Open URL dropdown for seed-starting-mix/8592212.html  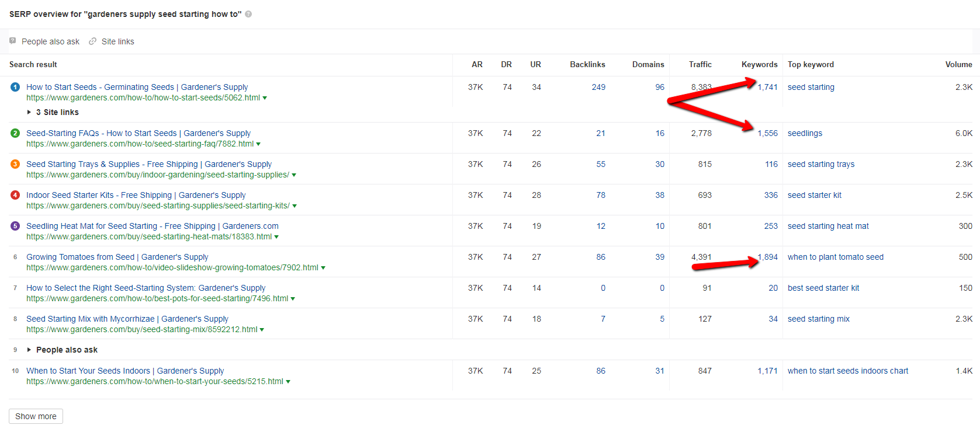(262, 330)
